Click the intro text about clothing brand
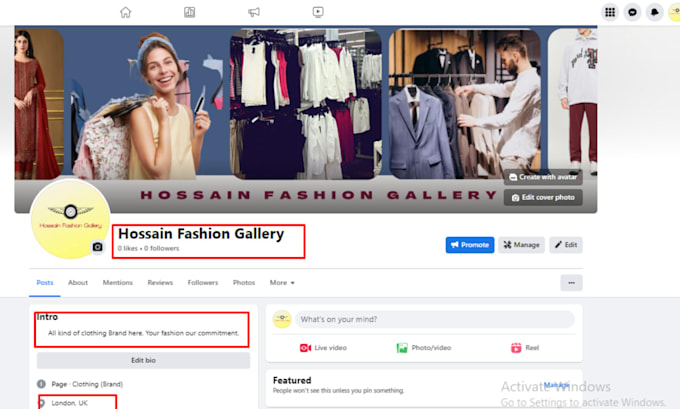The height and width of the screenshot is (409, 680). tap(144, 333)
